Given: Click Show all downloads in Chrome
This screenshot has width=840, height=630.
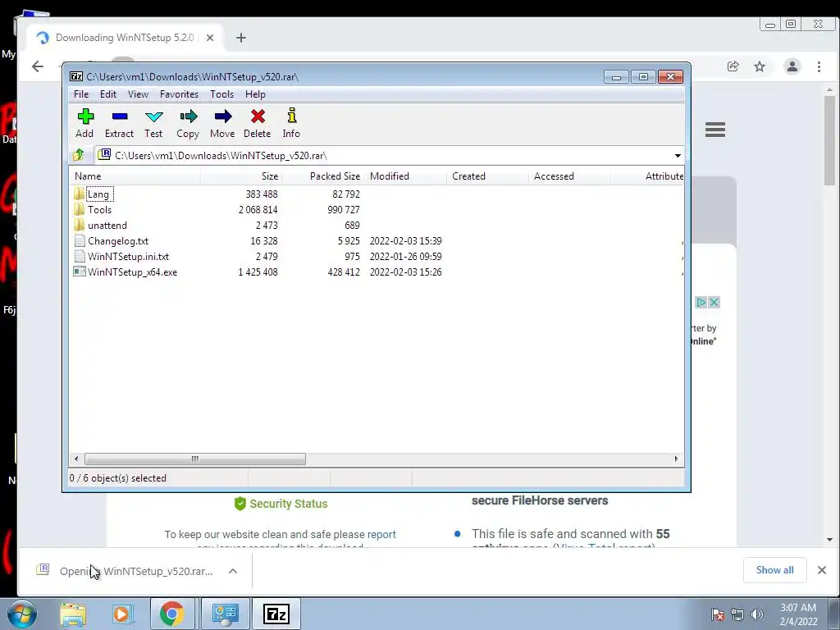Looking at the screenshot, I should 774,570.
